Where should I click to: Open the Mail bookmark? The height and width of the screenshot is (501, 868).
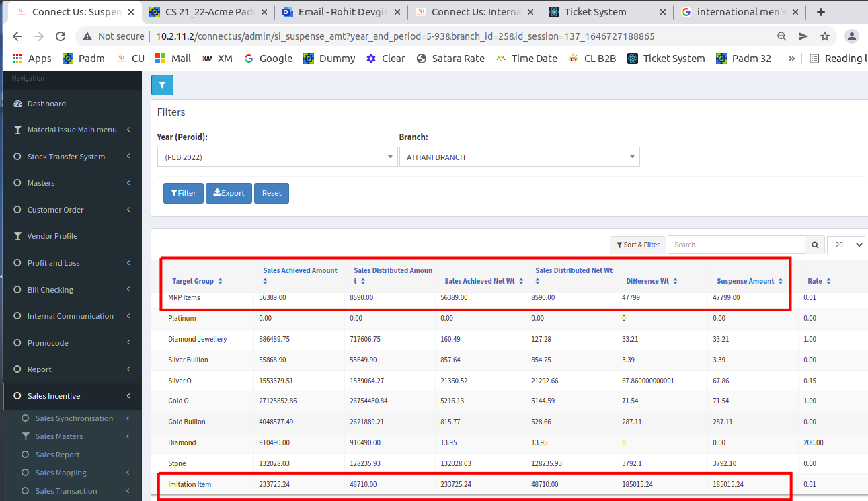[x=173, y=59]
